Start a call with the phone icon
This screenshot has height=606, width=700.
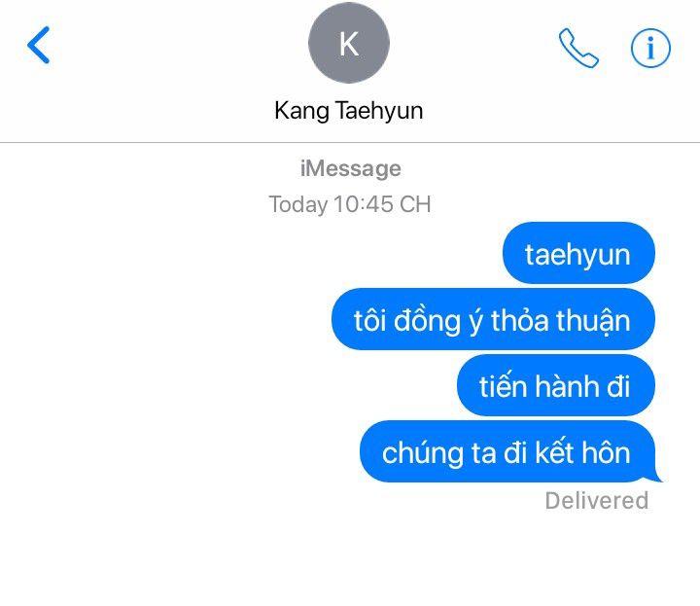[578, 48]
